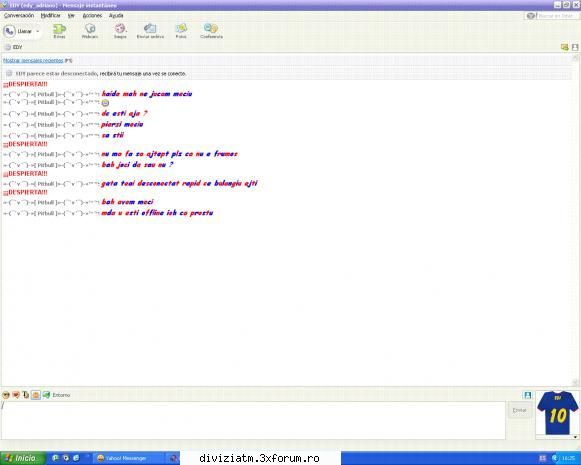
Task: Click inside the message typing box
Action: tap(253, 420)
